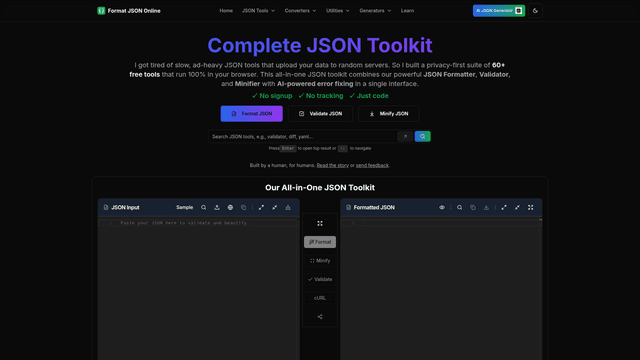Viewport: 640px width, 360px height.
Task: Click the Formatted JSON output area
Action: pyautogui.click(x=441, y=289)
